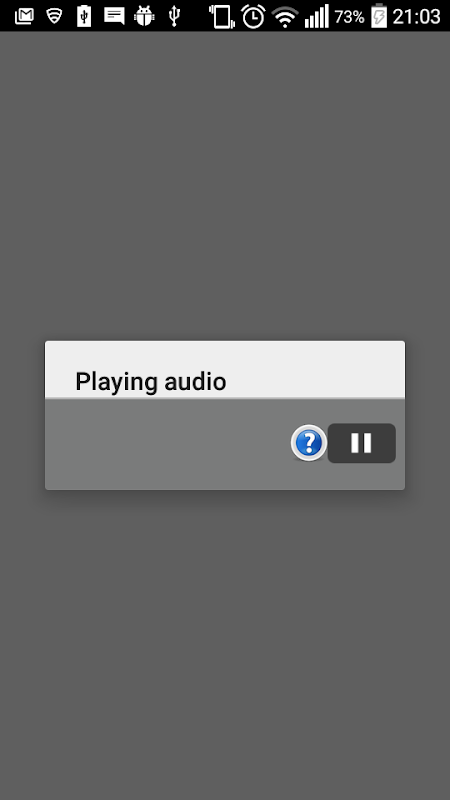450x800 pixels.
Task: Tap the Gmail notification icon
Action: 24,17
